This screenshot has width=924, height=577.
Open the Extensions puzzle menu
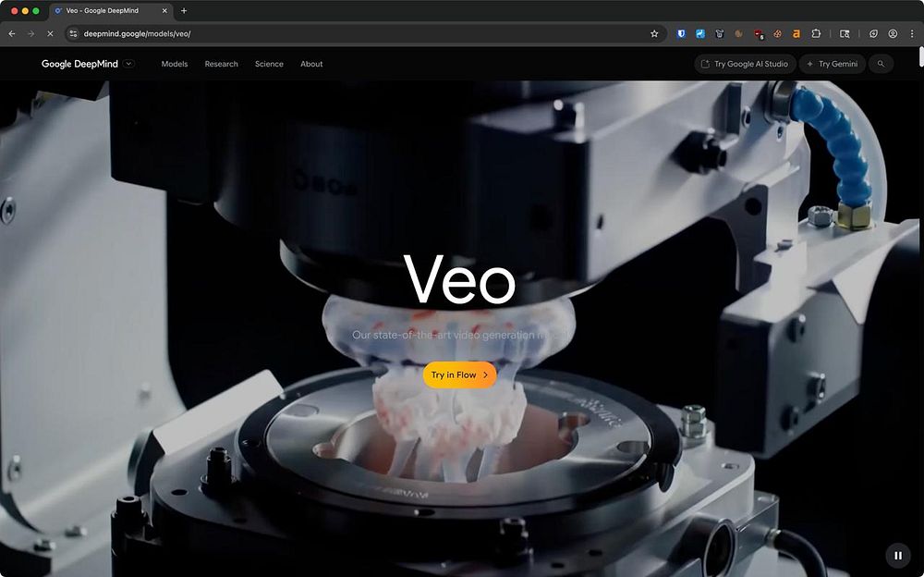[x=816, y=33]
